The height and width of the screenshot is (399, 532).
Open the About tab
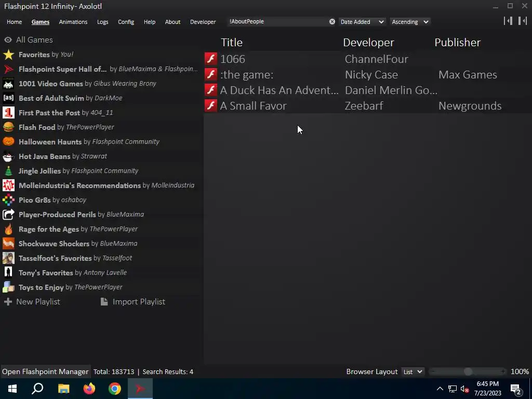(x=172, y=22)
